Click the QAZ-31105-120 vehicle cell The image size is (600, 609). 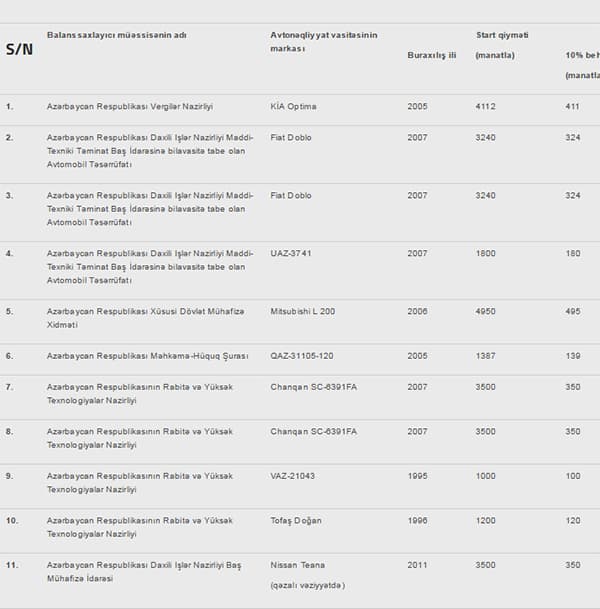302,356
